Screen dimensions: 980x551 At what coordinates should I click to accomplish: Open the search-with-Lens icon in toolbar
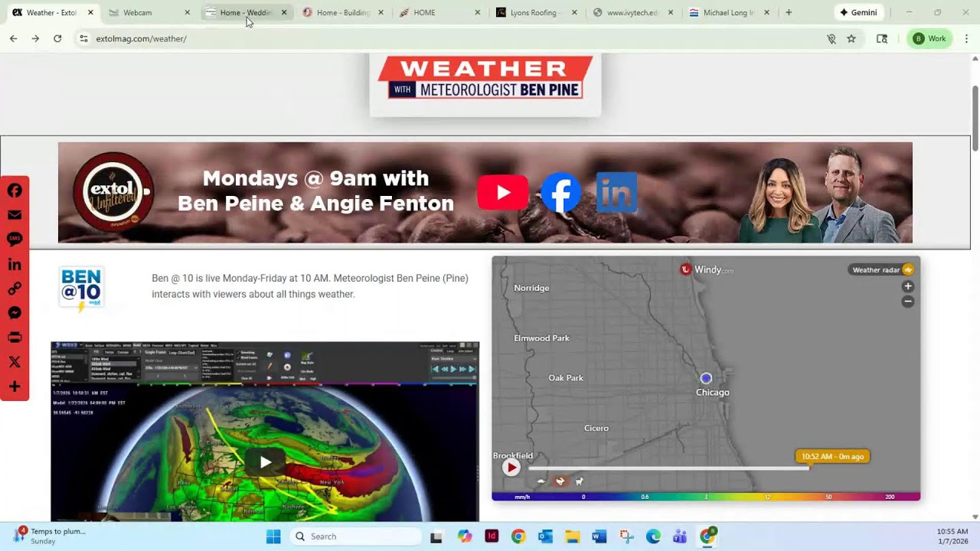click(882, 38)
